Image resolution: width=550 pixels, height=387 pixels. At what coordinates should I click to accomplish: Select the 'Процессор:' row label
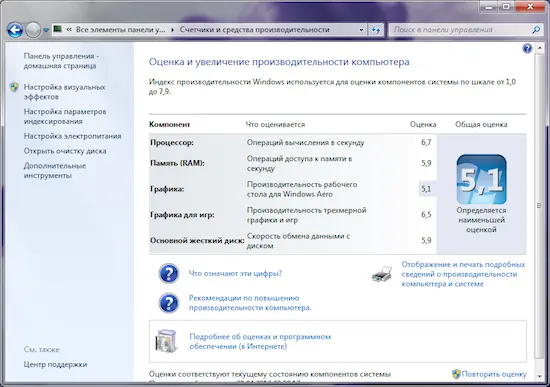coord(172,143)
